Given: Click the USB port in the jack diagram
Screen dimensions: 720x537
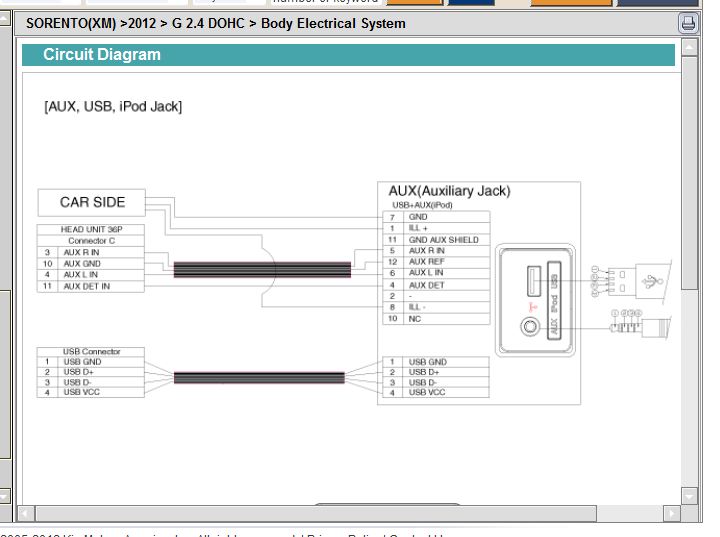Looking at the screenshot, I should click(532, 280).
